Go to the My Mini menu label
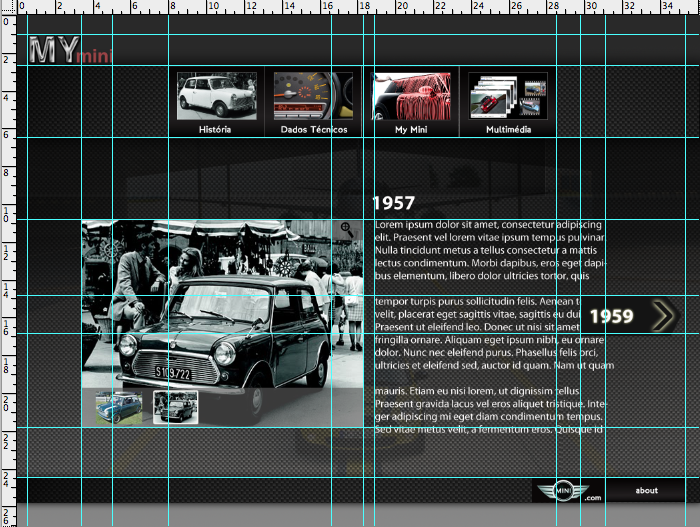The image size is (700, 527). point(410,130)
